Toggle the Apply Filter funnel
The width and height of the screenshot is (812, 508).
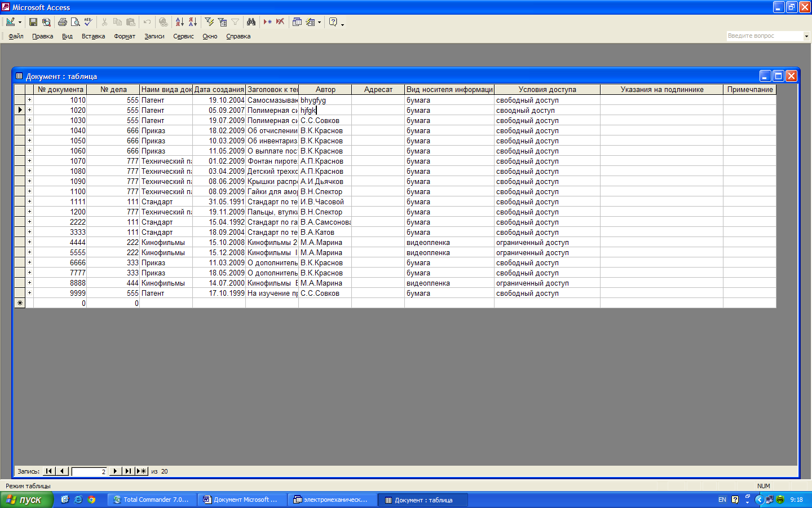235,22
